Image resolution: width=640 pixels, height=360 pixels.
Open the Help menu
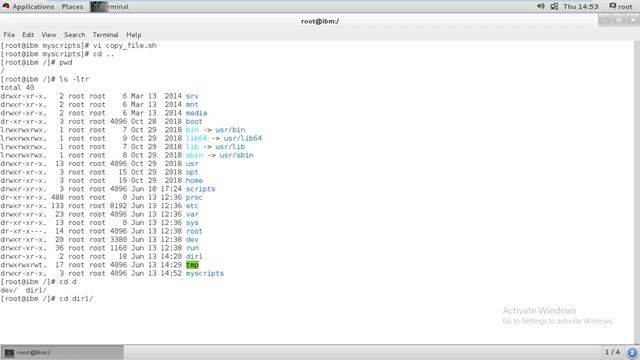pos(133,35)
